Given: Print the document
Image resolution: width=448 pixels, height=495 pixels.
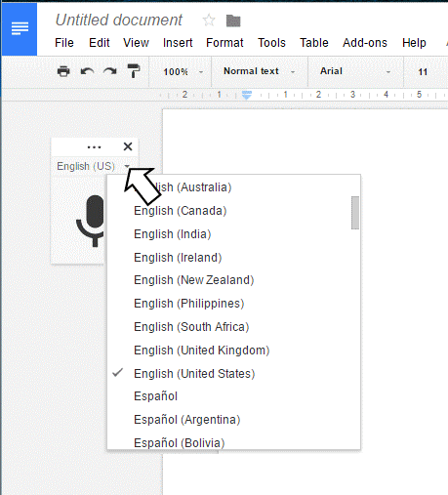Looking at the screenshot, I should tap(63, 71).
